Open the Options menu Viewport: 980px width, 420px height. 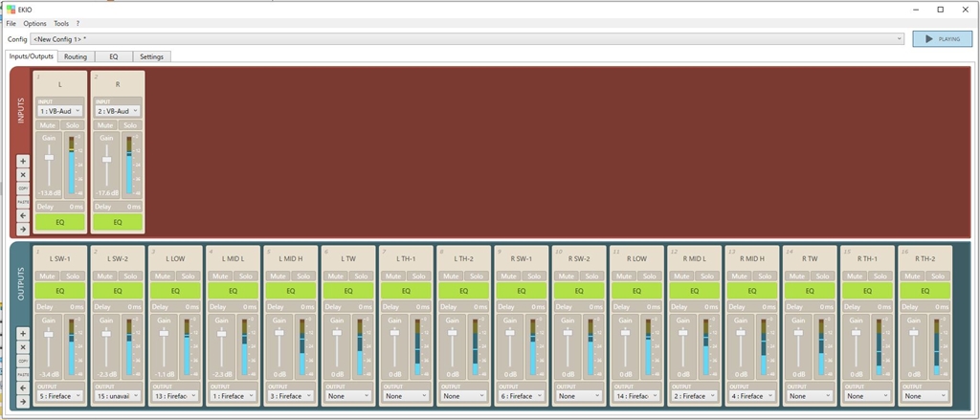click(x=35, y=23)
